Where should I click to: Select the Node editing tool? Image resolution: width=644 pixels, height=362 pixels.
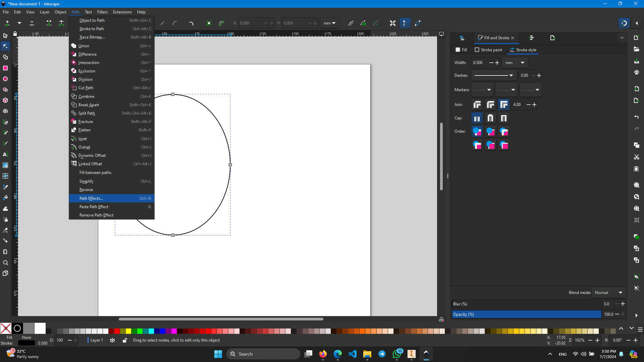[x=5, y=46]
